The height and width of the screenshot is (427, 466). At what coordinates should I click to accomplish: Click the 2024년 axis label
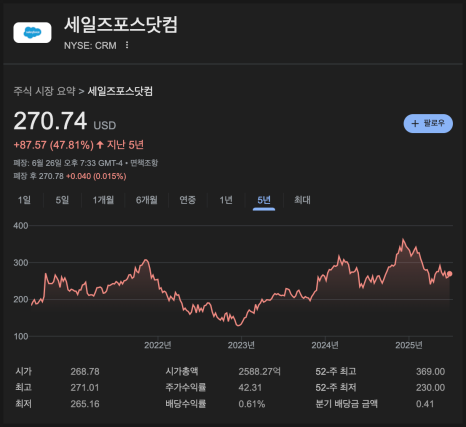325,345
